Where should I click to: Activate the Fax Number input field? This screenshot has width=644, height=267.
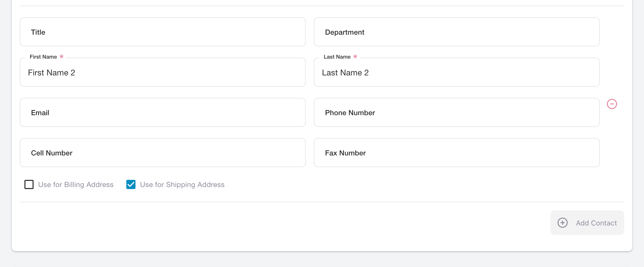[x=457, y=153]
